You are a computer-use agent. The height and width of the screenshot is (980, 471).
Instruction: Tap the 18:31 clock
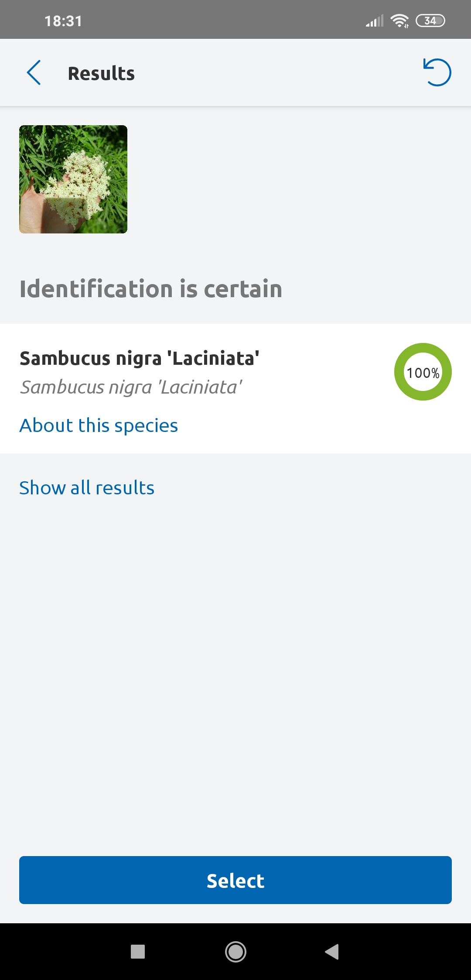[63, 21]
